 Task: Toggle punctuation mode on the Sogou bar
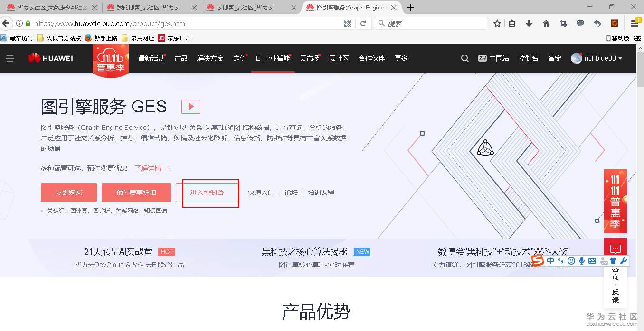[x=560, y=261]
